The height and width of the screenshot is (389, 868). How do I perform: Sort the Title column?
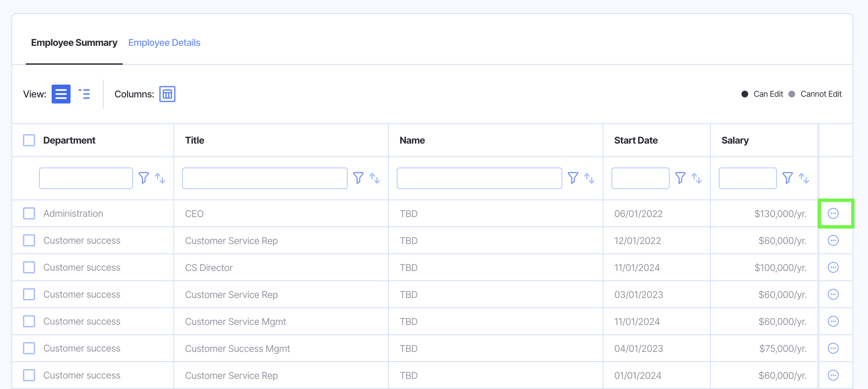[x=375, y=178]
